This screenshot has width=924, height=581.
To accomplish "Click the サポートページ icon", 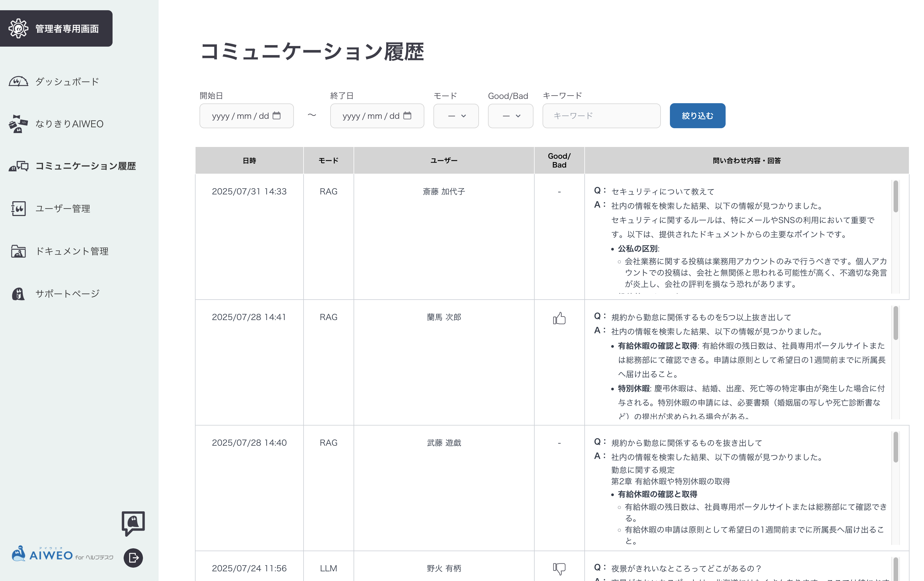I will coord(18,294).
